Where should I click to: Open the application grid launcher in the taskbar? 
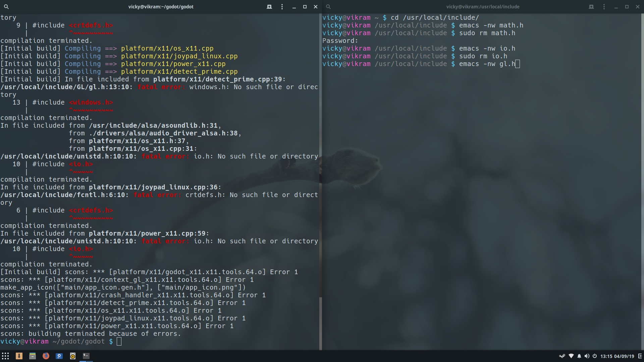tap(5, 356)
